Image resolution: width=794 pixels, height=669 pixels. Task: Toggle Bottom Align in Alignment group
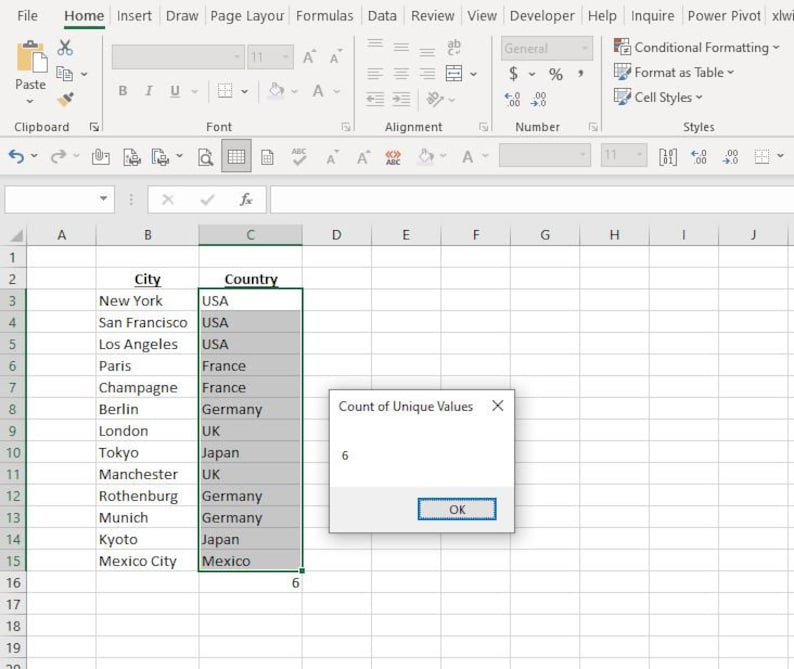pyautogui.click(x=427, y=51)
